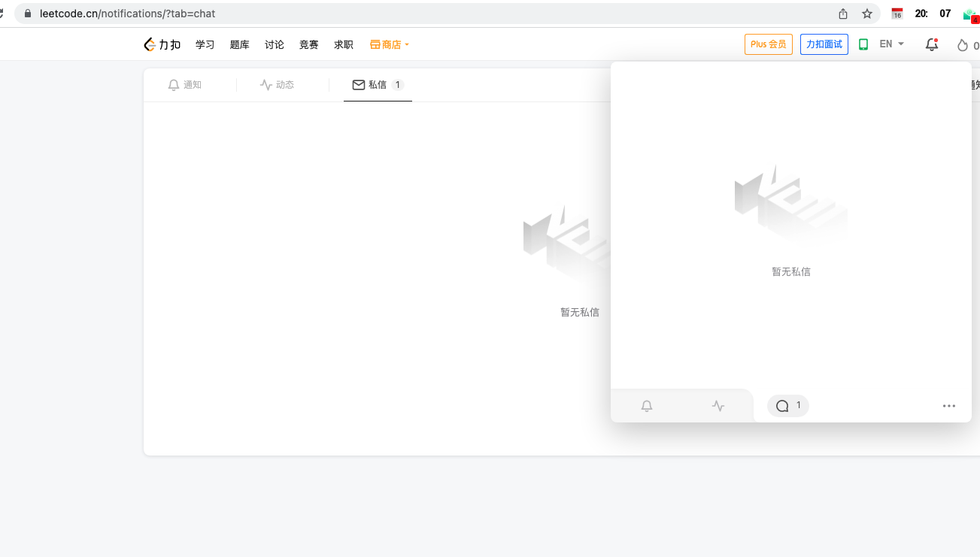This screenshot has height=557, width=980.
Task: Open popup's bell notifications tab
Action: [646, 406]
